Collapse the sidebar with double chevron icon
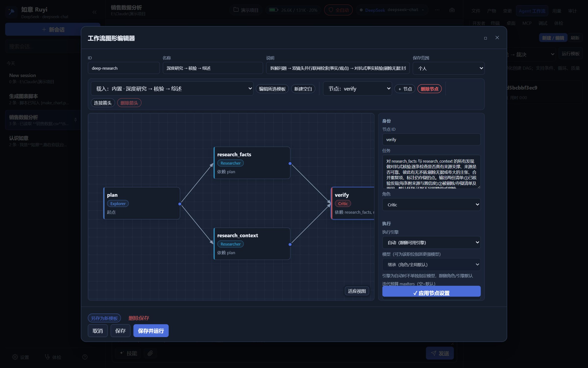 94,12
